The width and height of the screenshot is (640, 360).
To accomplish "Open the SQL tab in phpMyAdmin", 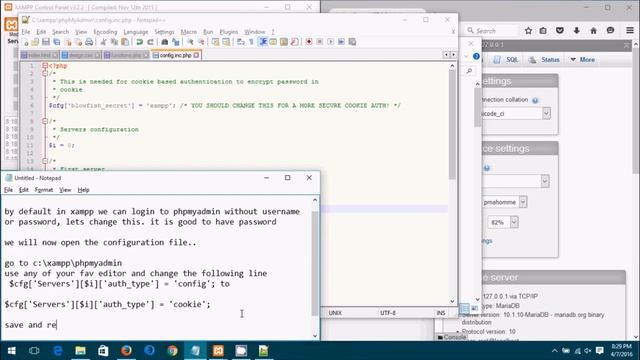I will pos(505,60).
